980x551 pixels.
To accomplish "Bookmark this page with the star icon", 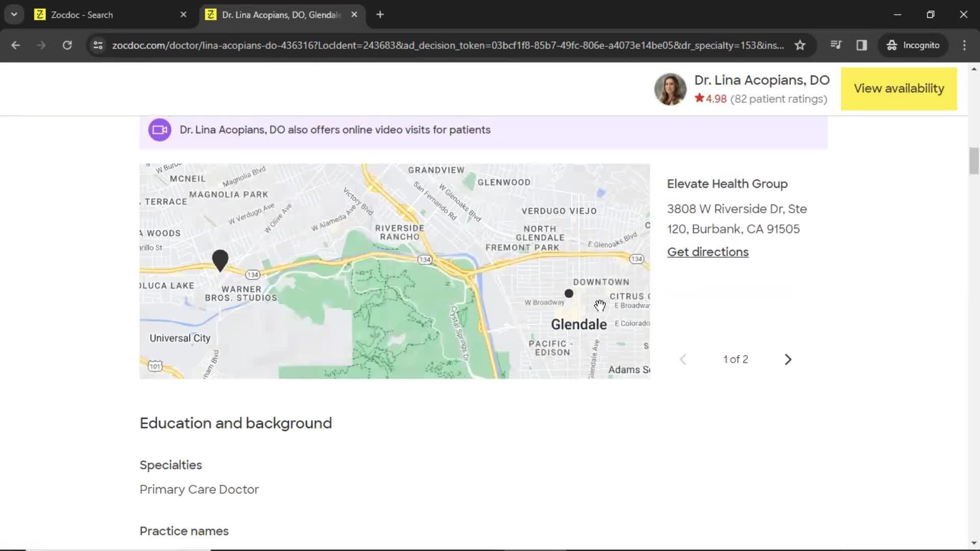I will click(800, 45).
